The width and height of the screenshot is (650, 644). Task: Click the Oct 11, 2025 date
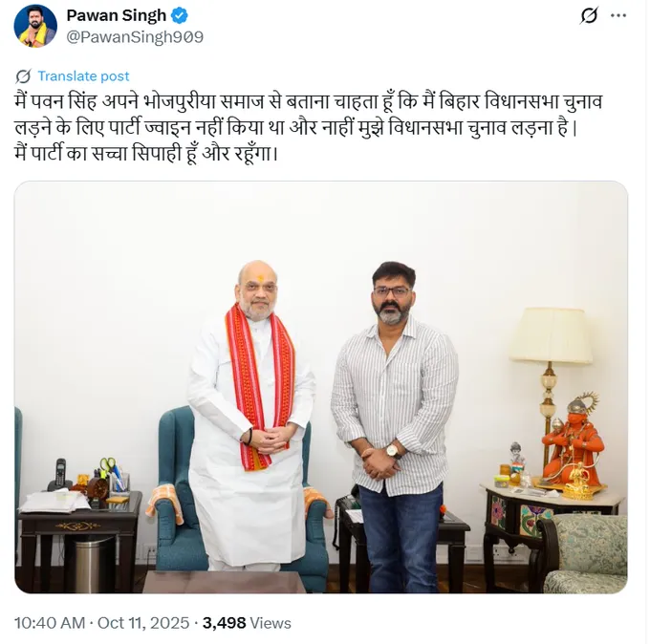143,623
